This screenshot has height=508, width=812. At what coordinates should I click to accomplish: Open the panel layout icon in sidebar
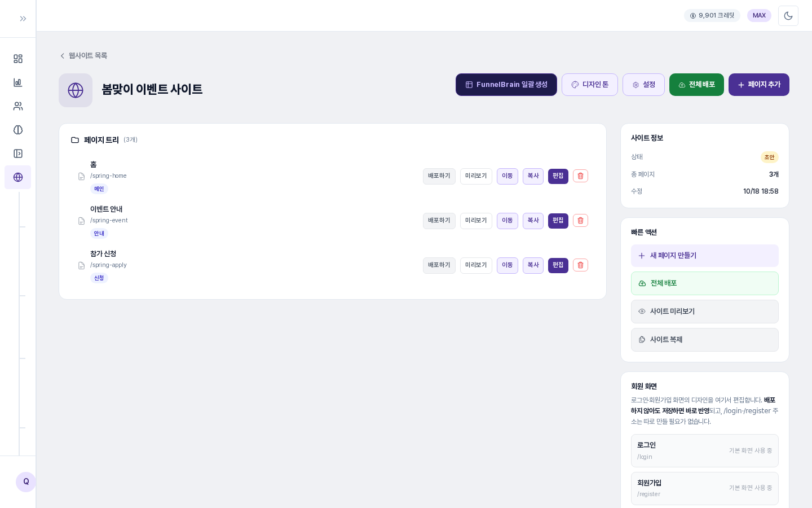(x=18, y=154)
